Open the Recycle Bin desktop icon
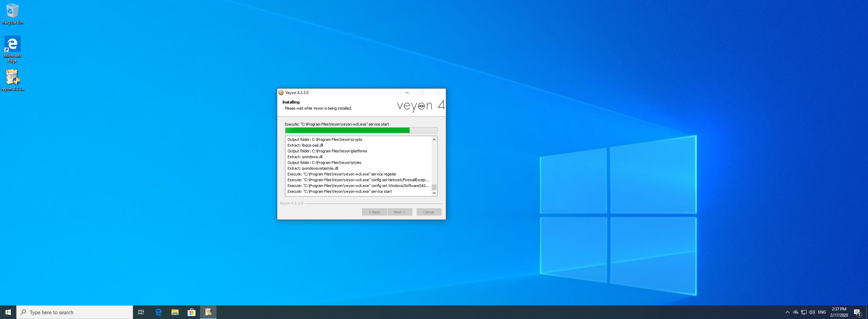The width and height of the screenshot is (868, 319). click(x=12, y=14)
